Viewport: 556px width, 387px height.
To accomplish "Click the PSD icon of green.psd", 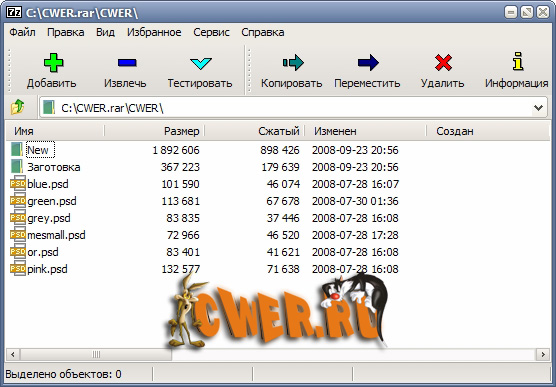I will [18, 201].
